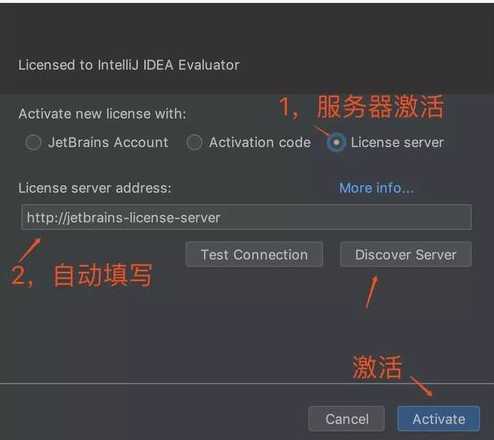Click the "JetBrains Account" option label text

pyautogui.click(x=108, y=142)
